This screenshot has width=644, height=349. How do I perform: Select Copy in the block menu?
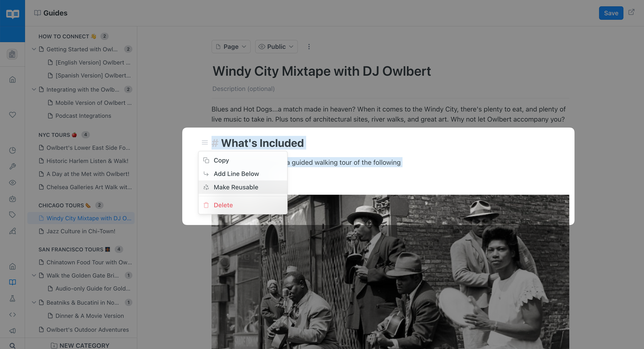tap(221, 160)
